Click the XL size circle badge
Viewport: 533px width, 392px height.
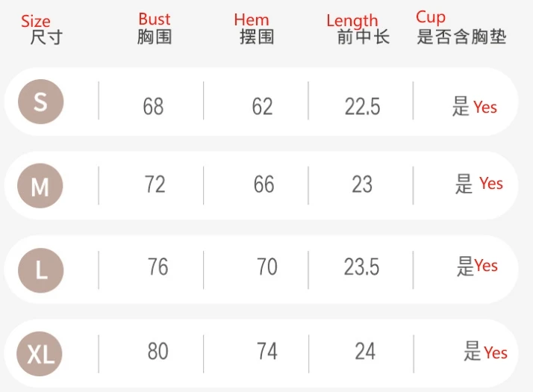coord(40,354)
